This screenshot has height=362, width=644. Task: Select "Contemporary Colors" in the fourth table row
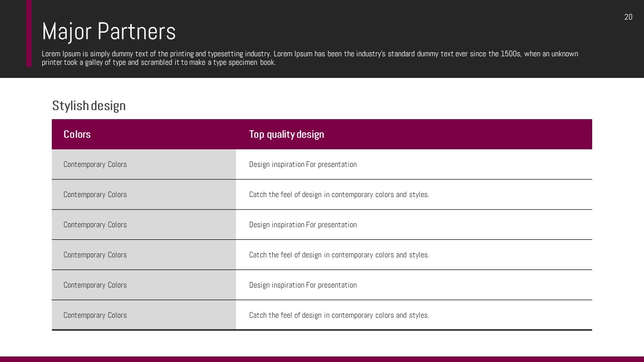(x=95, y=255)
